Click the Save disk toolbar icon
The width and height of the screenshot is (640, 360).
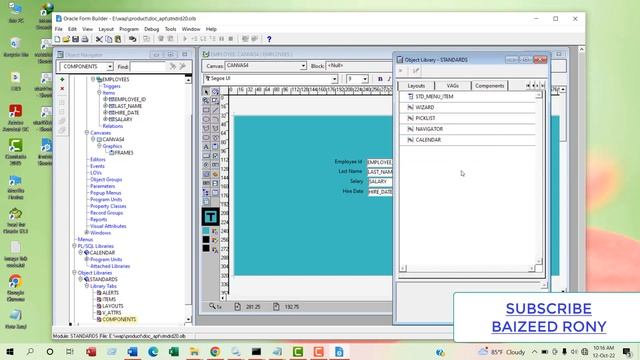coord(76,39)
